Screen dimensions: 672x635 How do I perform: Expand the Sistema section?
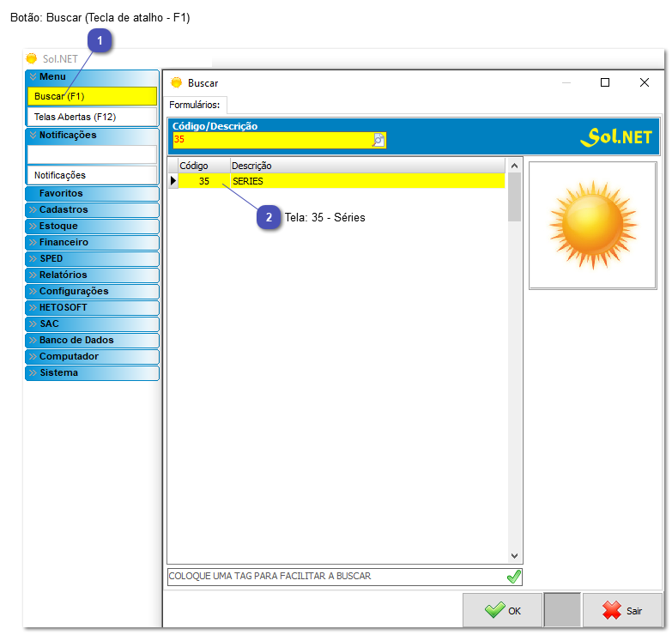point(92,372)
